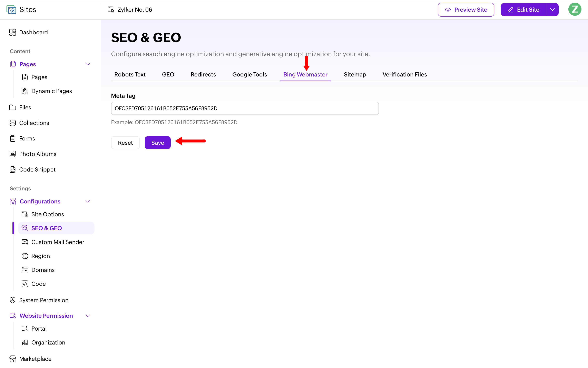588x368 pixels.
Task: Click the Zylker No. 06 site name
Action: (135, 10)
